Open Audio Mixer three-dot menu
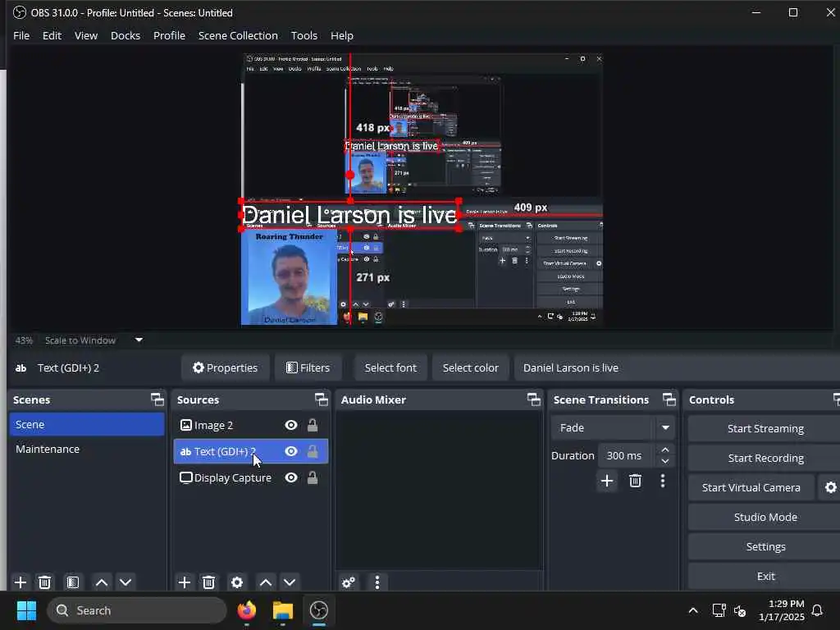This screenshot has height=630, width=840. [x=377, y=582]
